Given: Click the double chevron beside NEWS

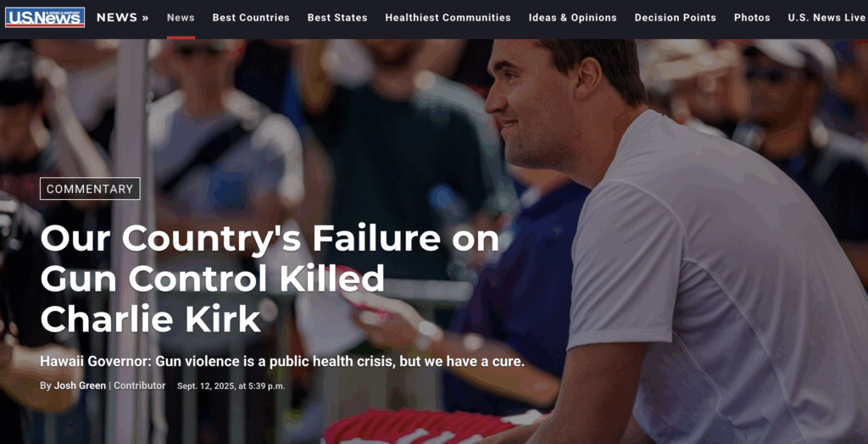Looking at the screenshot, I should coord(145,17).
